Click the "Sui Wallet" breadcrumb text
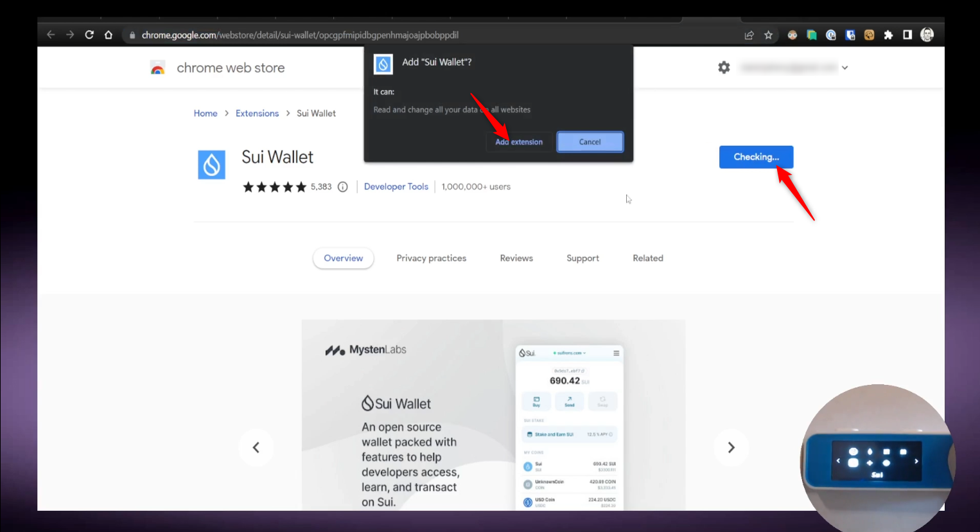Image resolution: width=980 pixels, height=532 pixels. coord(316,113)
